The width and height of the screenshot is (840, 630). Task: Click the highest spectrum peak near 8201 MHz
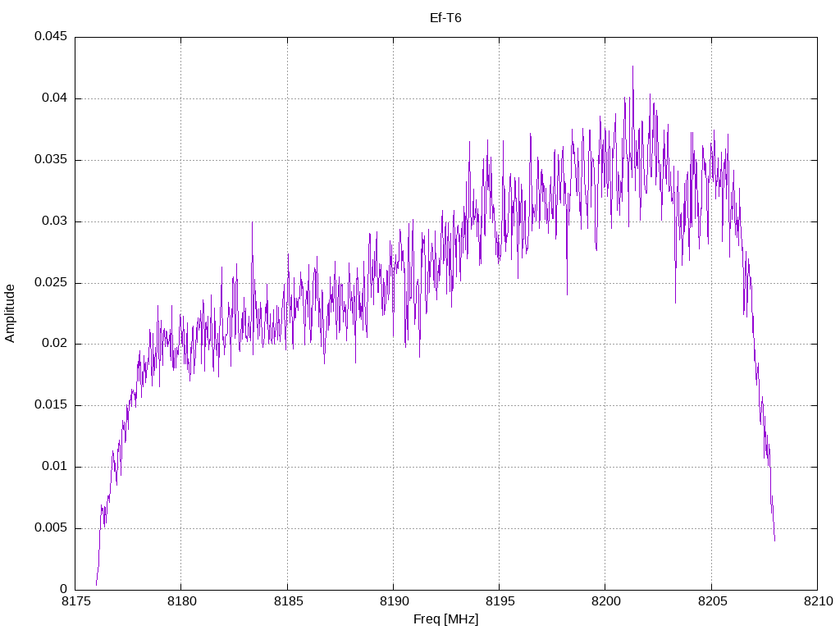(x=632, y=67)
